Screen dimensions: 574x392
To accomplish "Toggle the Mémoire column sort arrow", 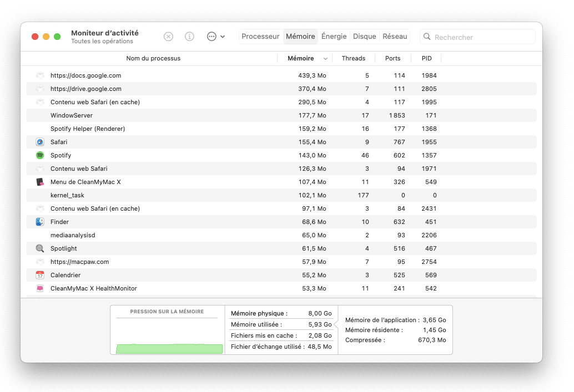I will [325, 59].
